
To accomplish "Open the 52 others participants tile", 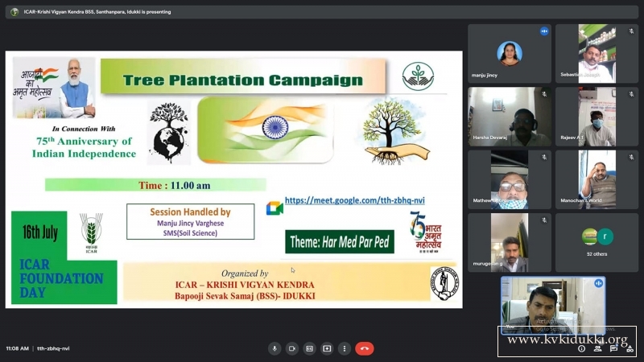I will pyautogui.click(x=596, y=241).
